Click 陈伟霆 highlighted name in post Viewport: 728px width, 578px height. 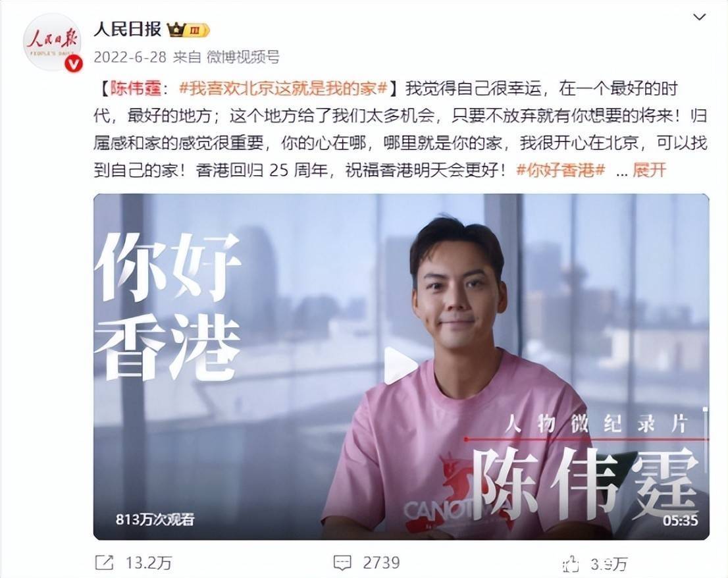pyautogui.click(x=136, y=88)
